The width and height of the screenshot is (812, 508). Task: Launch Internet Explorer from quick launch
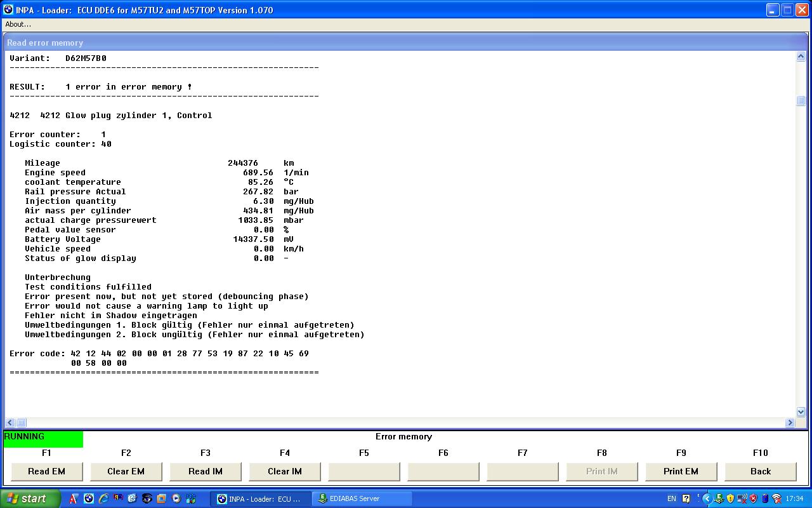pyautogui.click(x=103, y=498)
